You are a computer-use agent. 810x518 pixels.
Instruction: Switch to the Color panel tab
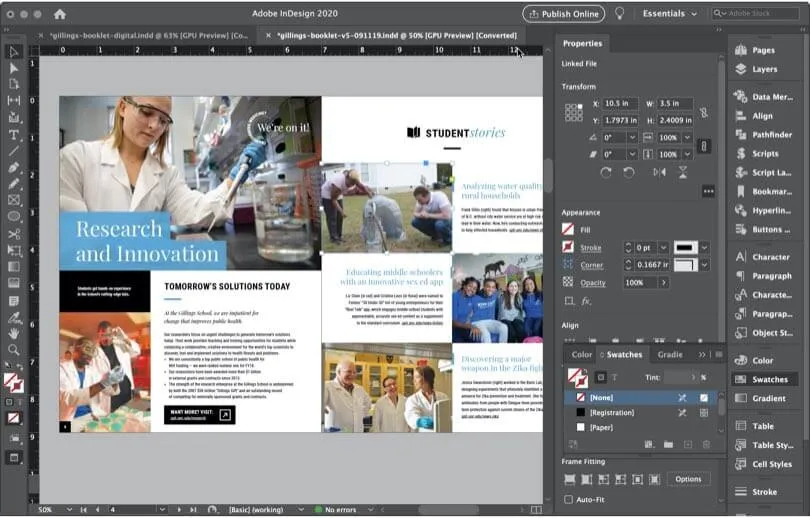coord(581,355)
